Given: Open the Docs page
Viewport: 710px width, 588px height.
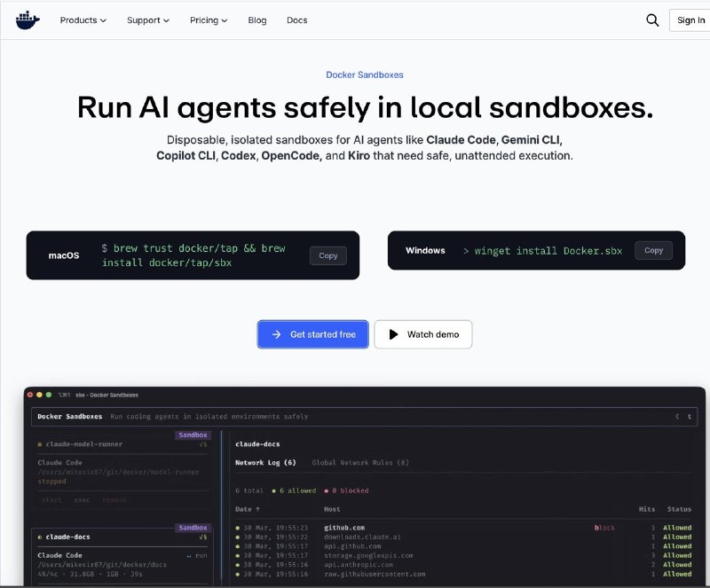Looking at the screenshot, I should (297, 20).
